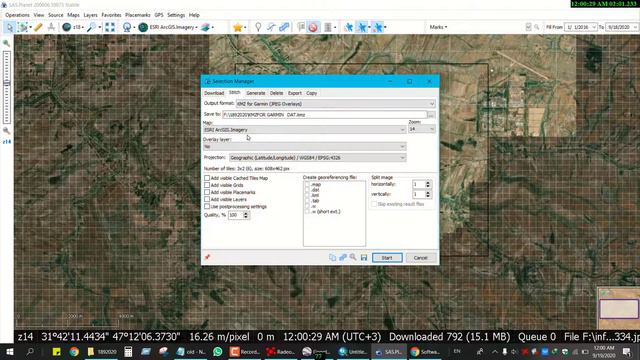This screenshot has width=640, height=360.
Task: Click the red circle icon in toolbar
Action: pos(313,27)
